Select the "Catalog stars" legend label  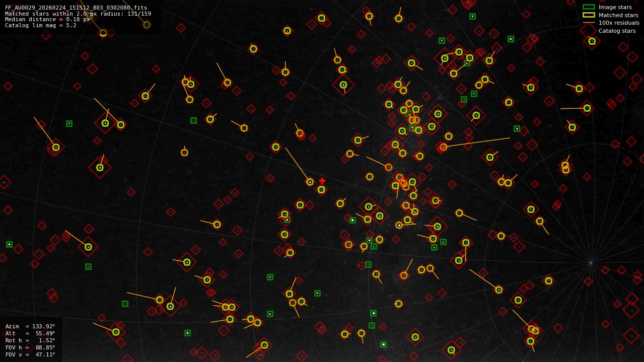tap(617, 31)
